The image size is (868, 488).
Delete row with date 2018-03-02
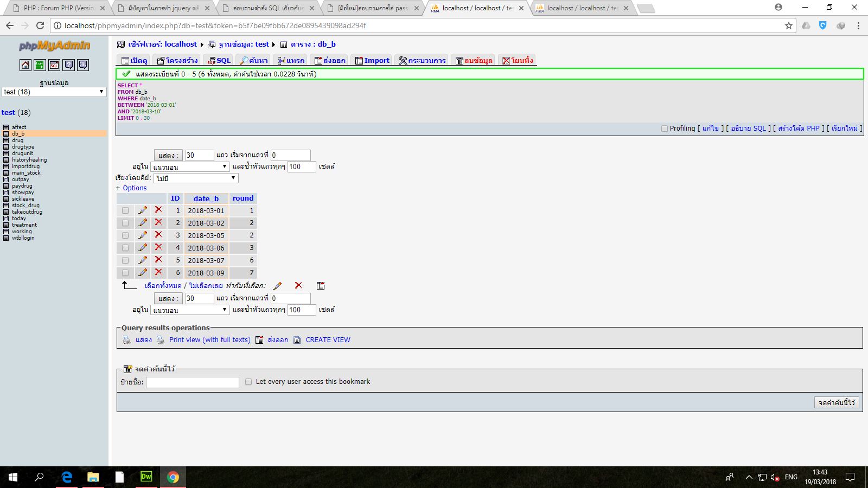(x=158, y=222)
